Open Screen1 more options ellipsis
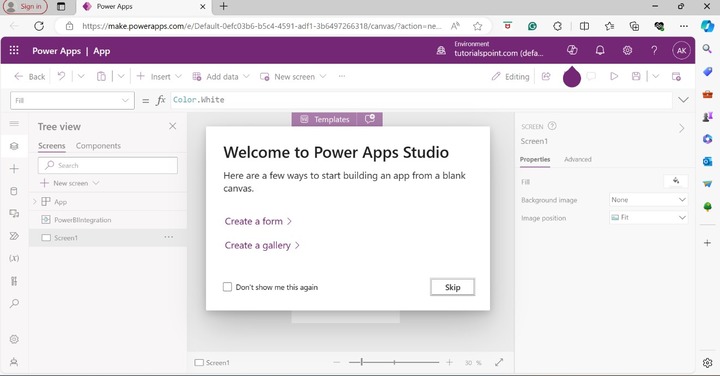 click(169, 237)
